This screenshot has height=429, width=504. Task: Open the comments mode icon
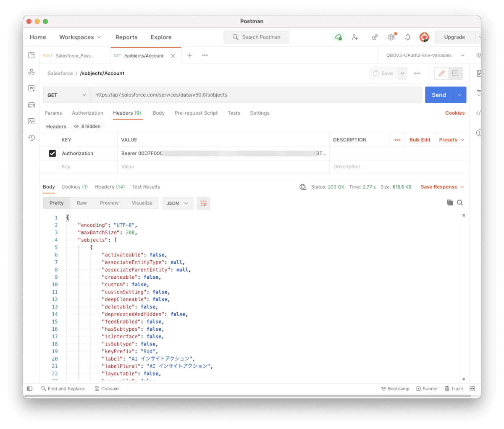pyautogui.click(x=455, y=73)
